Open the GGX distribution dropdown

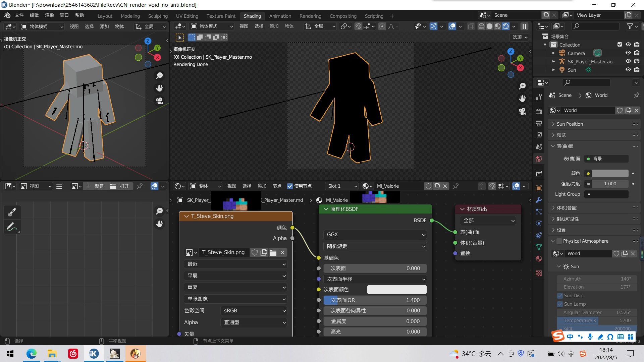(x=375, y=235)
